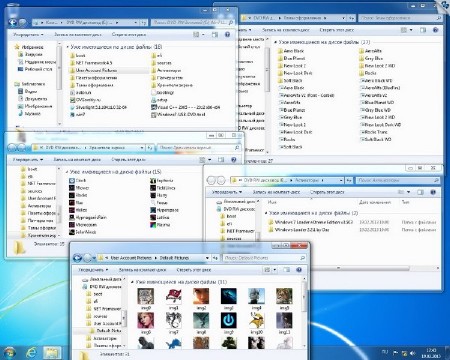Collapse the file group (27) in Темы оформления
Screen dimensions: 450x360
[275, 42]
